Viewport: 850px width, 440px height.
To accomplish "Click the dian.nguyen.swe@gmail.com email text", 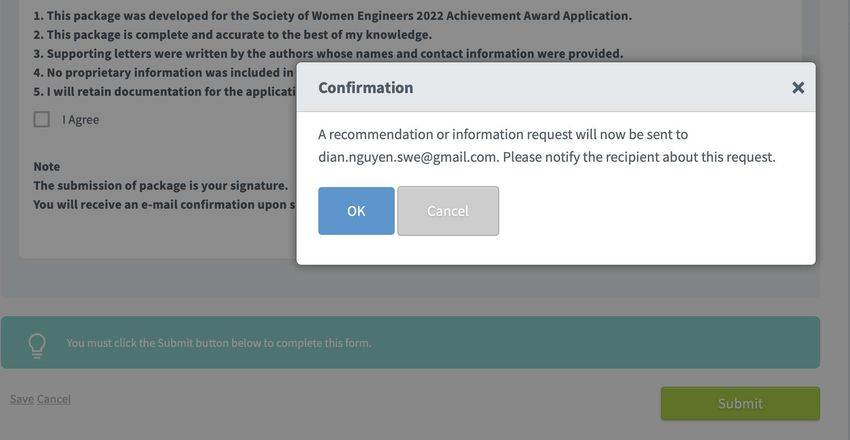I will pos(407,157).
